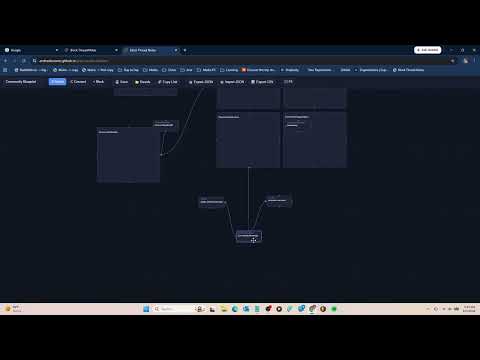Click the blue highlighted Select mode button
The image size is (480, 360).
tap(57, 82)
